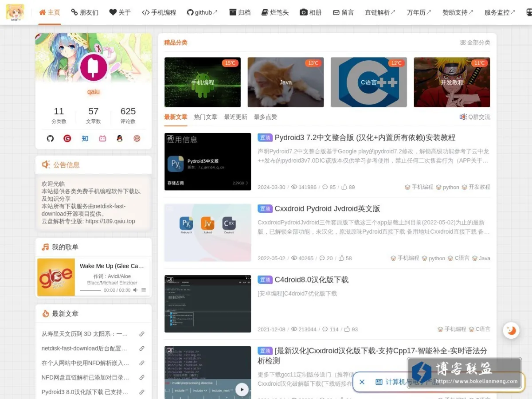This screenshot has height=399, width=532.
Task: Open the 朋友们 friends page
Action: [85, 12]
